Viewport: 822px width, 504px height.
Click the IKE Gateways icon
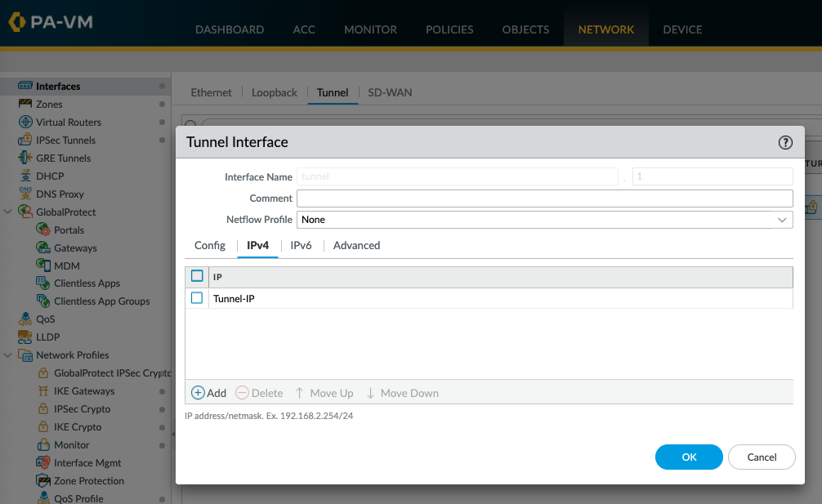[43, 390]
